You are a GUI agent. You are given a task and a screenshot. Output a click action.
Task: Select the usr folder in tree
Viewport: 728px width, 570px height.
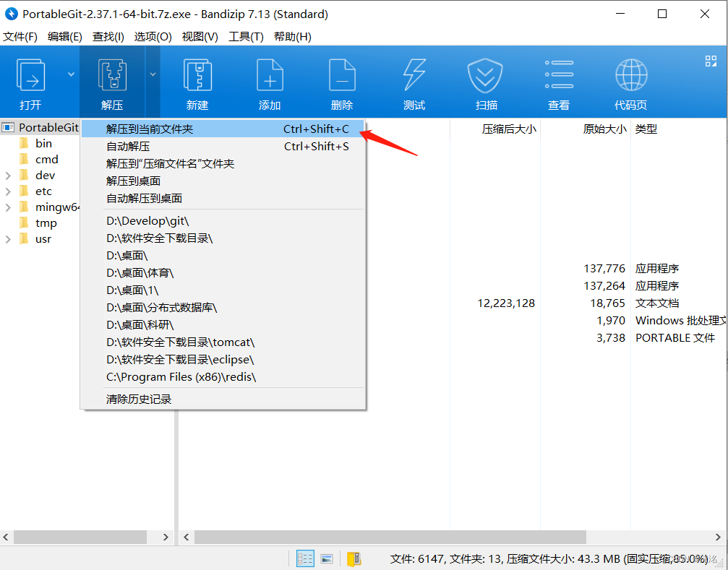pos(43,239)
